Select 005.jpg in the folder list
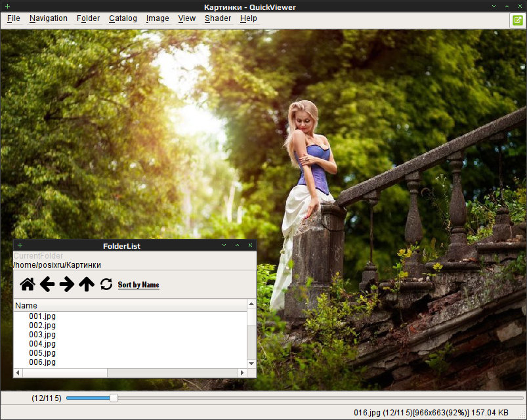Image resolution: width=527 pixels, height=420 pixels. [42, 353]
